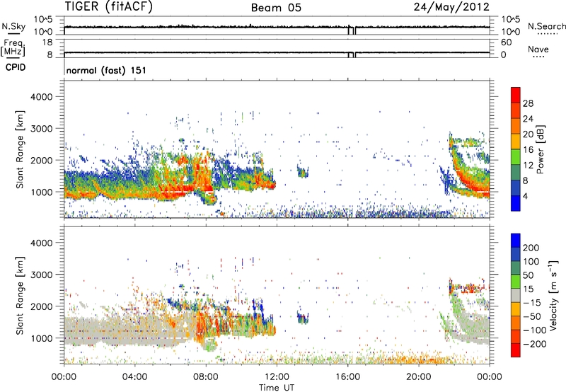Click the 28 tick on power colorbar

tap(528, 103)
